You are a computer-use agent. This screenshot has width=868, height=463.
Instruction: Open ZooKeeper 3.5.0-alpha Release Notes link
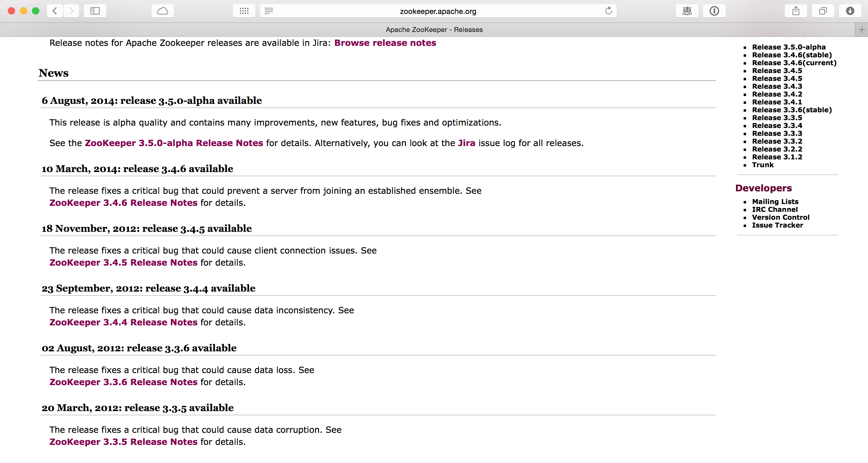[x=174, y=143]
